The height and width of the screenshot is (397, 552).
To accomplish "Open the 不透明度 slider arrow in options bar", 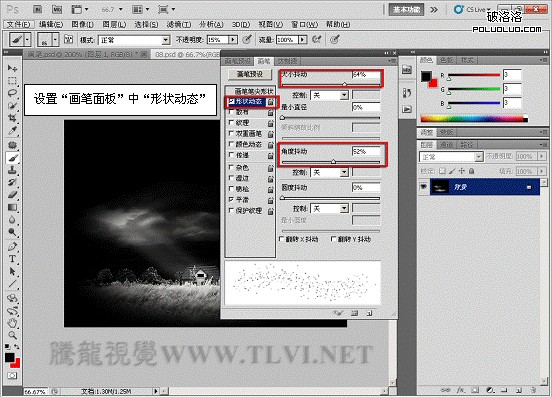I will pos(233,40).
